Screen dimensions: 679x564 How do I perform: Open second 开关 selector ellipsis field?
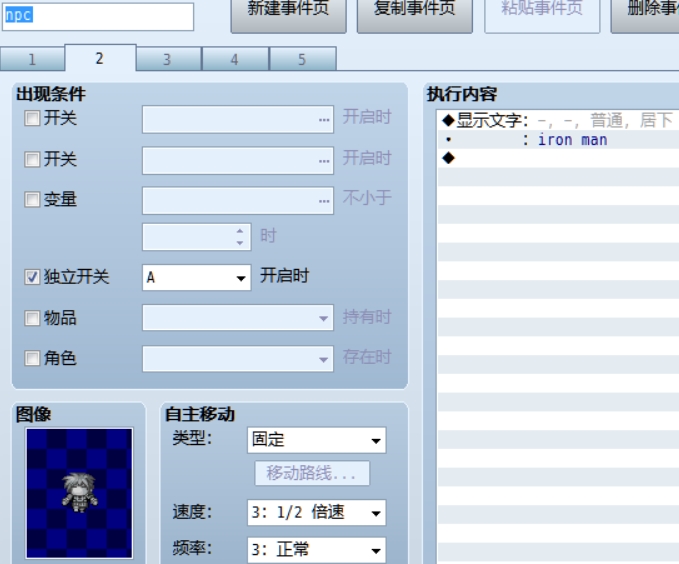coord(238,161)
